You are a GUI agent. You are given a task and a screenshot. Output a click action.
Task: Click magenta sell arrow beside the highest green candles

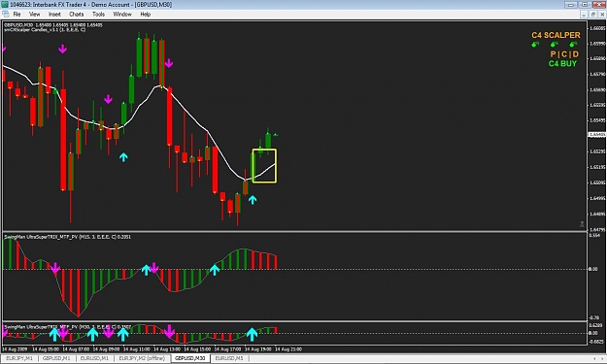pos(169,63)
